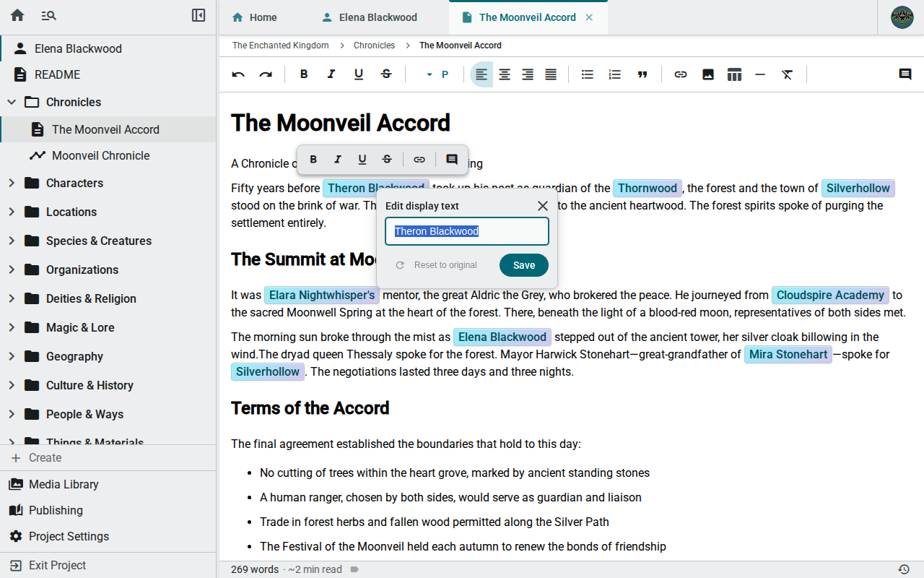Viewport: 924px width, 578px height.
Task: Open Project Settings
Action: [x=108, y=536]
